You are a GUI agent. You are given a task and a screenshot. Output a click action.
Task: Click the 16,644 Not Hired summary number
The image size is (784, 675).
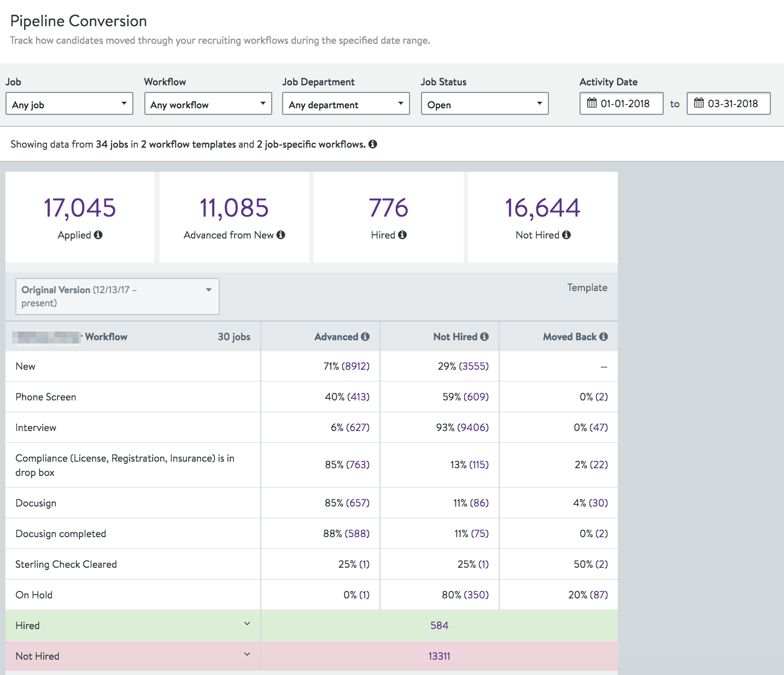[543, 208]
